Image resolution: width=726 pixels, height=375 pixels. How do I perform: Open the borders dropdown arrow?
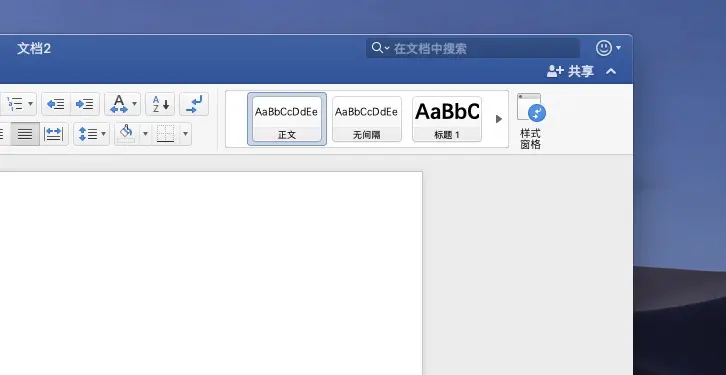coord(185,134)
